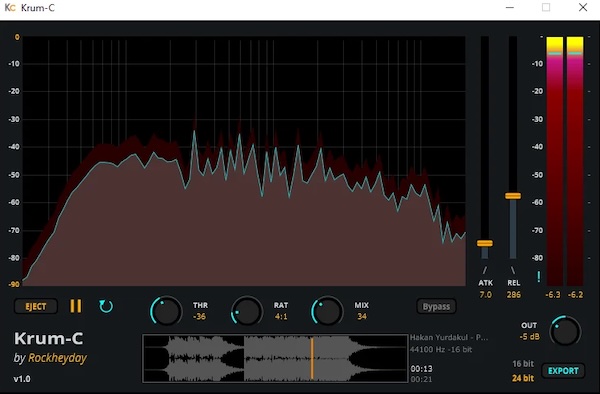600x394 pixels.
Task: Click the 44100 Hz -16 bit info
Action: 441,349
